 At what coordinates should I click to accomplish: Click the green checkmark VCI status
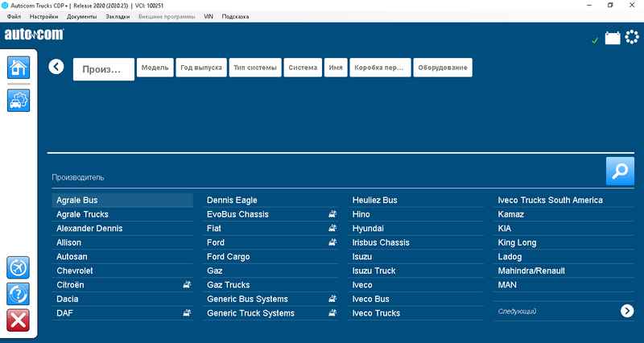[595, 41]
